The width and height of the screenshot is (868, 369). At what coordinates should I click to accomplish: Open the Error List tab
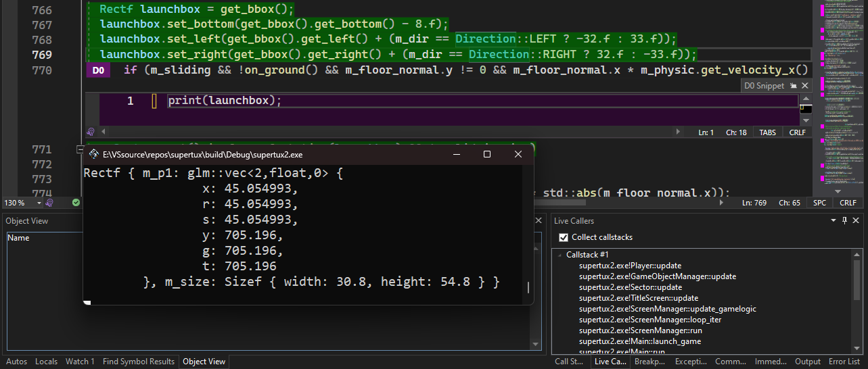[x=844, y=362]
